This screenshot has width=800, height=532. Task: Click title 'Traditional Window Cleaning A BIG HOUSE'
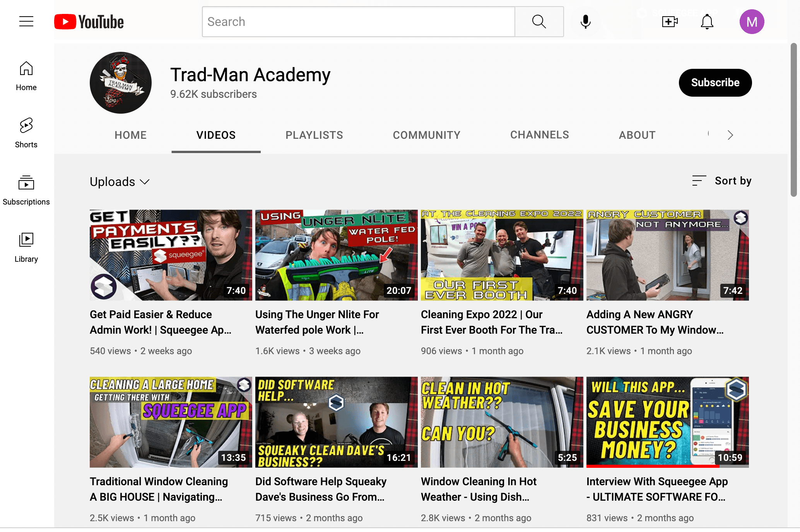point(159,489)
